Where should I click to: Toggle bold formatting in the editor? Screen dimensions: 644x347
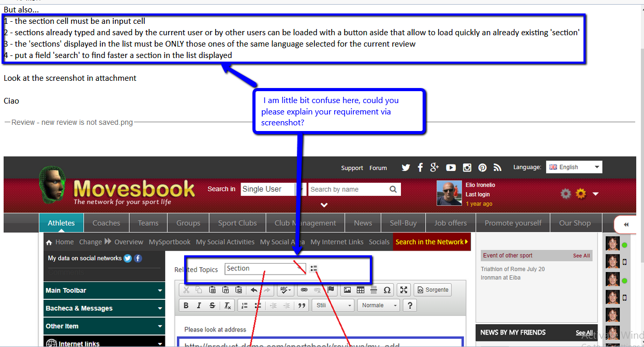[x=186, y=306]
